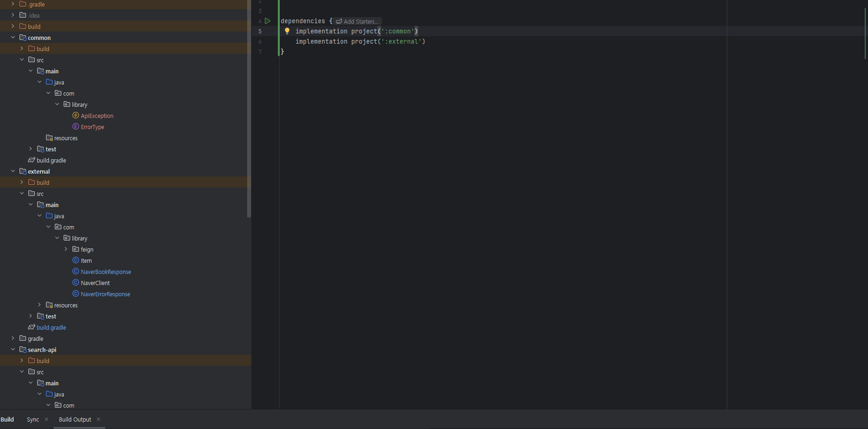Image resolution: width=868 pixels, height=429 pixels.
Task: Click the NaverErrorResponse class icon
Action: 76,293
